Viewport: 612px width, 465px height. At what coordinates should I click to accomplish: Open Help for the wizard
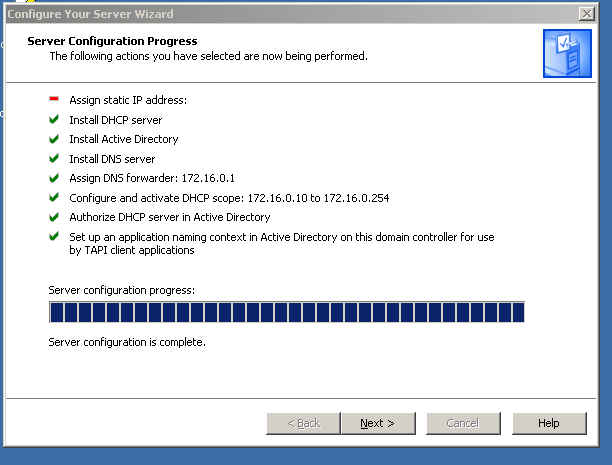click(548, 423)
